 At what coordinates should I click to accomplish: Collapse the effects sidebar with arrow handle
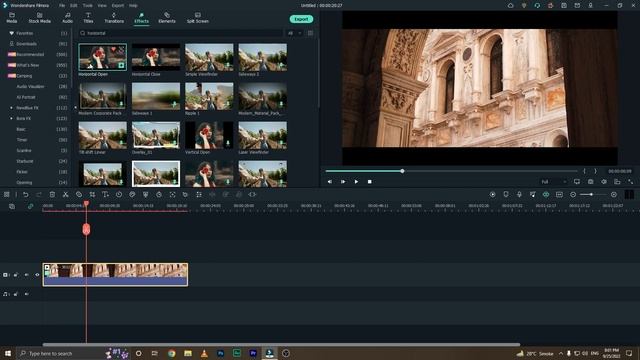coord(75,108)
